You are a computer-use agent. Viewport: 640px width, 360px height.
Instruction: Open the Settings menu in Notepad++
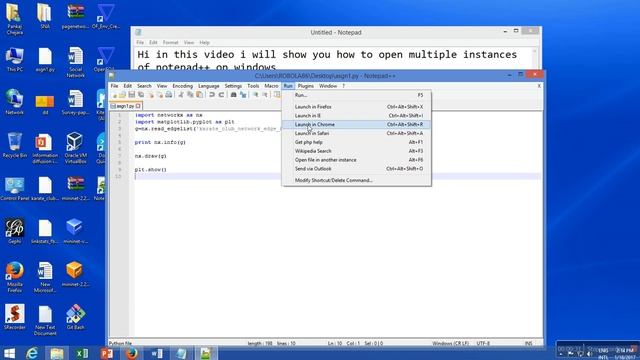point(233,86)
